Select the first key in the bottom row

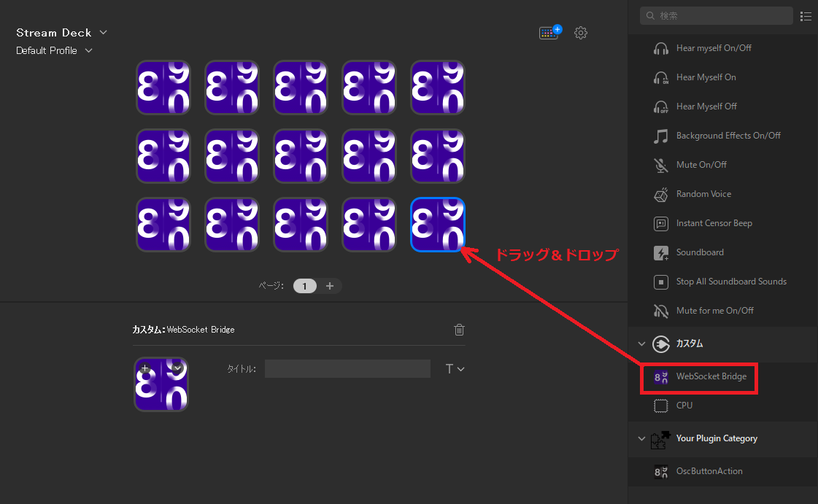pyautogui.click(x=163, y=225)
